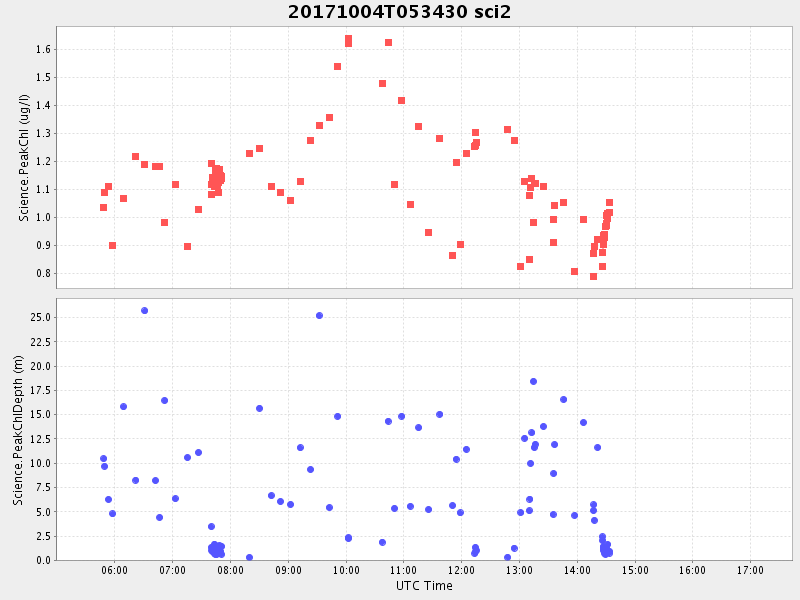Click the 17:00 time tick label
The image size is (800, 600).
point(750,570)
